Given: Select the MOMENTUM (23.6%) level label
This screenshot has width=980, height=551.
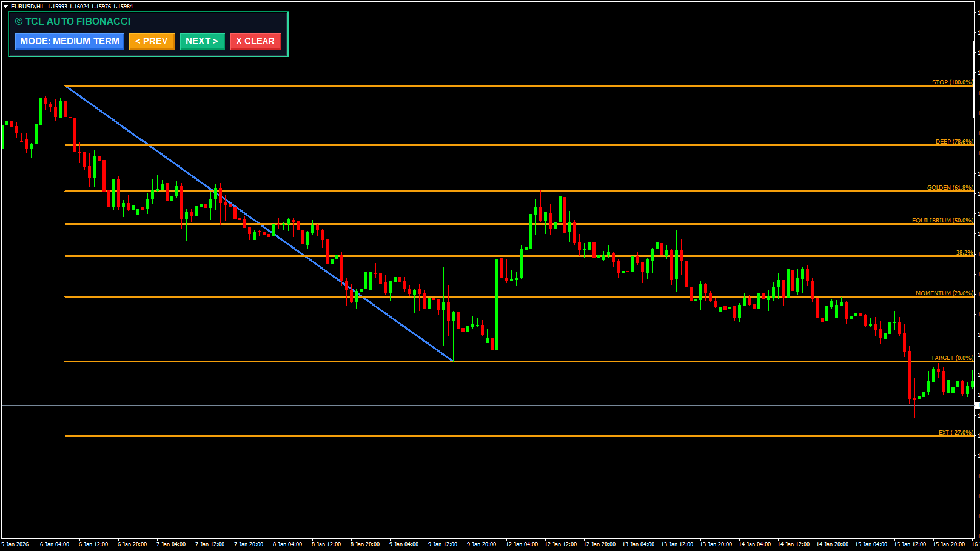Looking at the screenshot, I should [944, 293].
